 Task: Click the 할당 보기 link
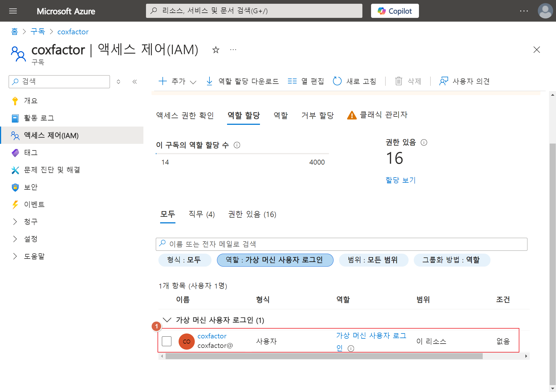click(x=400, y=180)
